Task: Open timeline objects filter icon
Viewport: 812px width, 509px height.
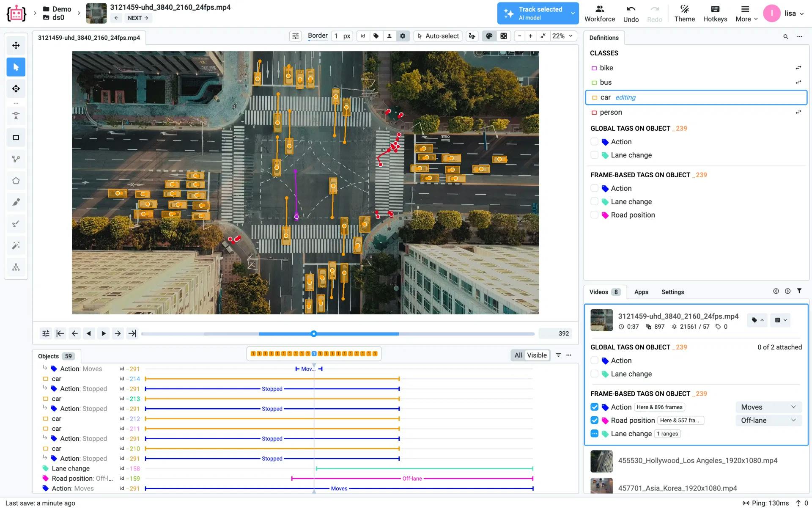Action: (558, 355)
